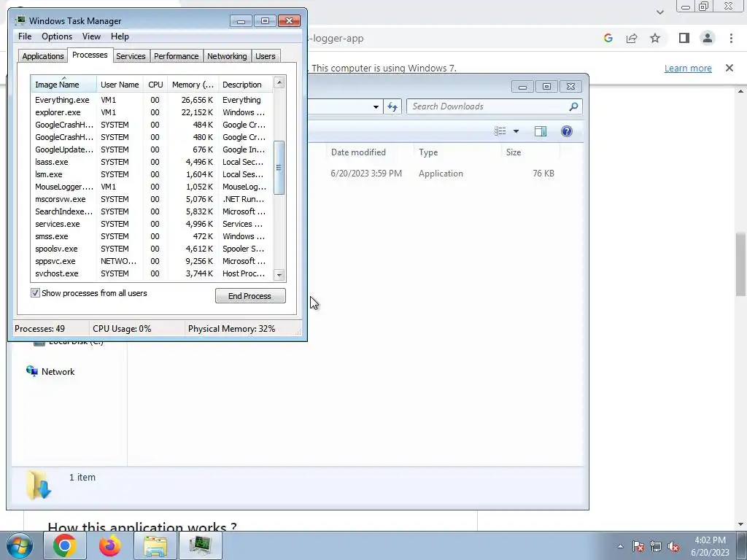747x560 pixels.
Task: Sort processes by User Name column
Action: click(x=120, y=85)
